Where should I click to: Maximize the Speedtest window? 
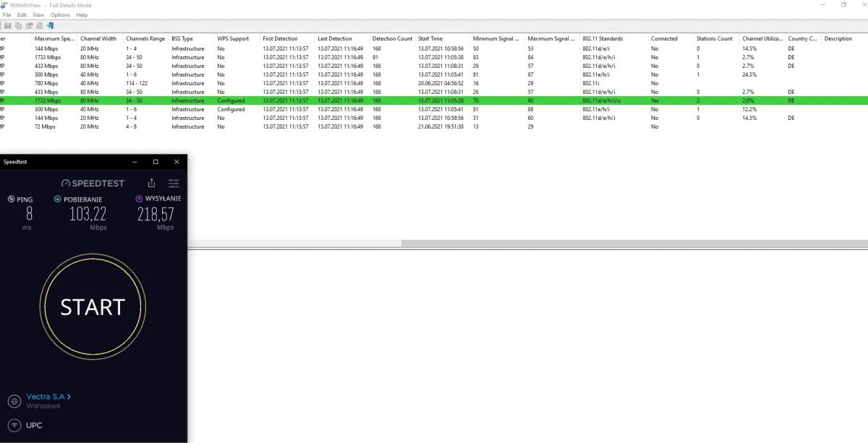[x=156, y=162]
